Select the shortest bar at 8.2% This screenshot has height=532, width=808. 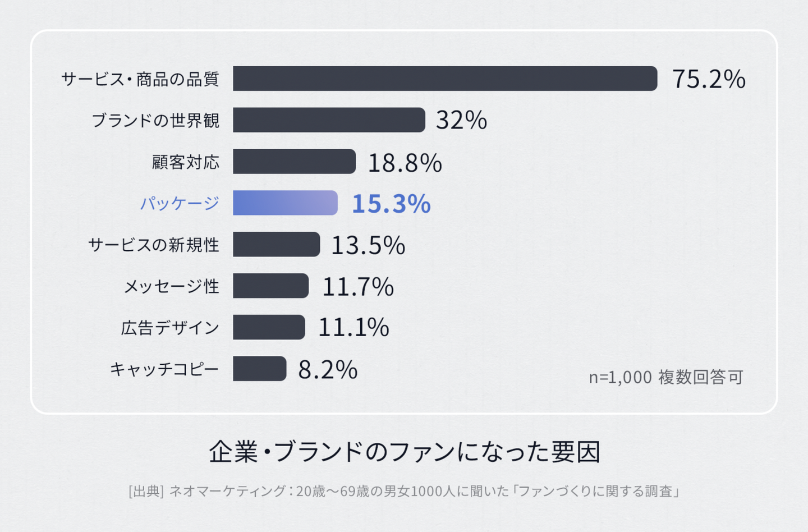(259, 369)
